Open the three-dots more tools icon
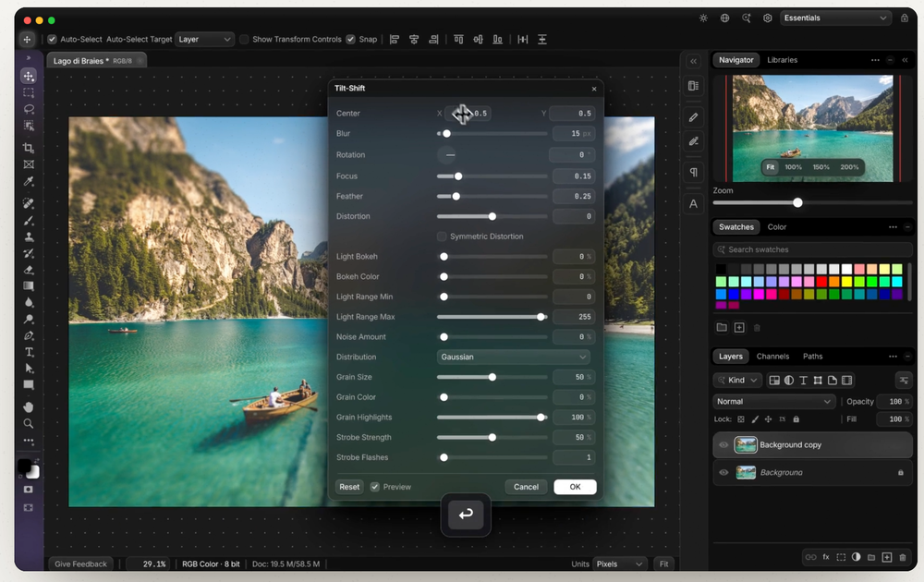This screenshot has height=582, width=924. [29, 441]
